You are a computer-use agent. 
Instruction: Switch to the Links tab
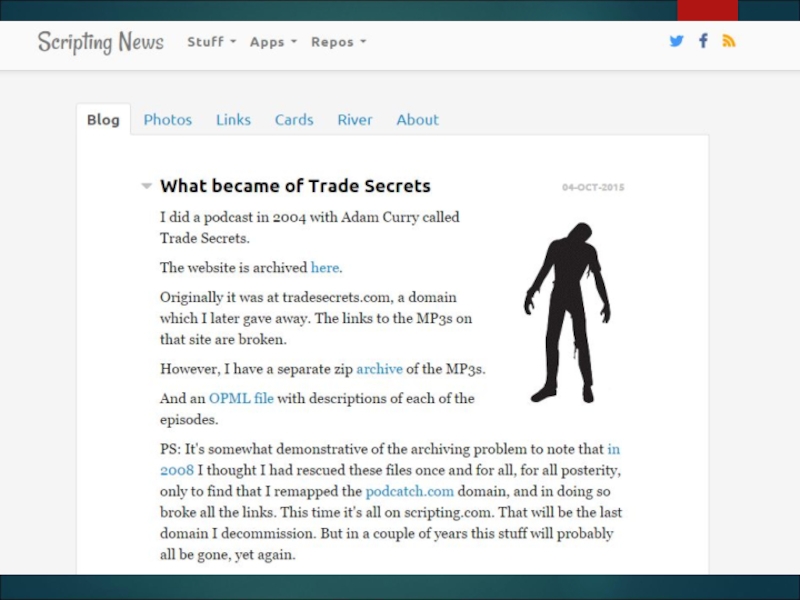233,119
